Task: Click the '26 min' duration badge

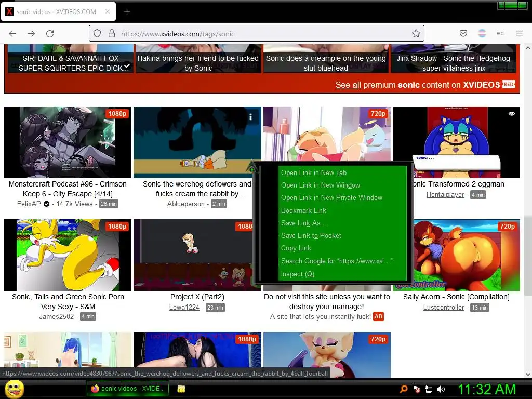Action: point(109,204)
